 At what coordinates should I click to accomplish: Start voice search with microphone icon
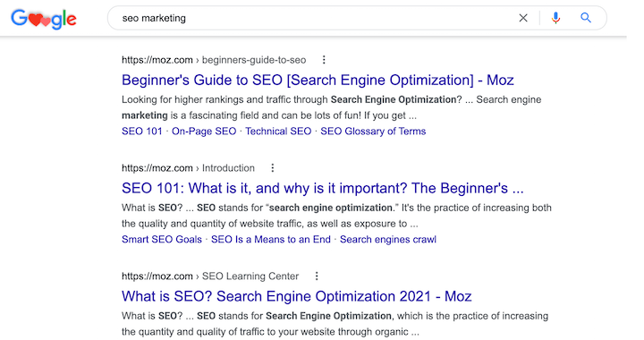point(555,18)
